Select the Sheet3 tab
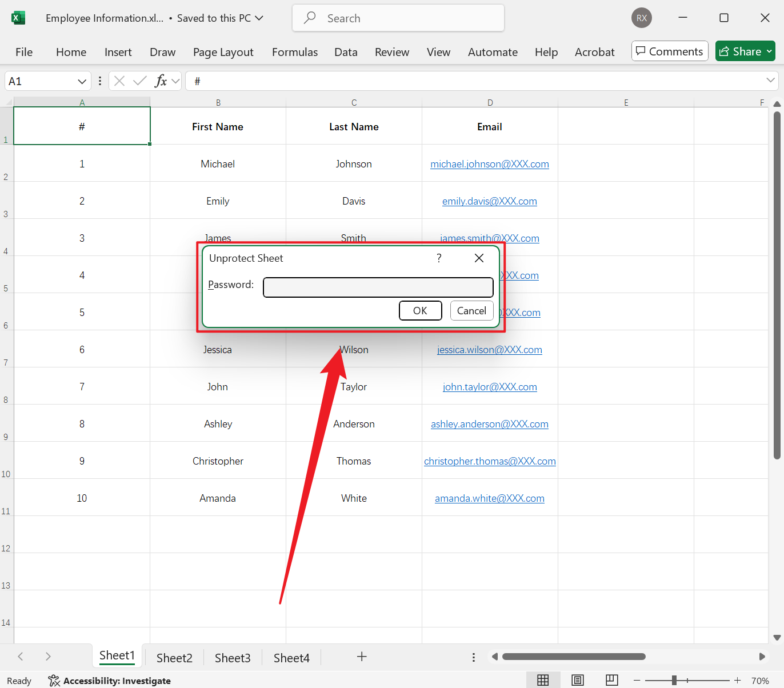784x688 pixels. pos(232,657)
